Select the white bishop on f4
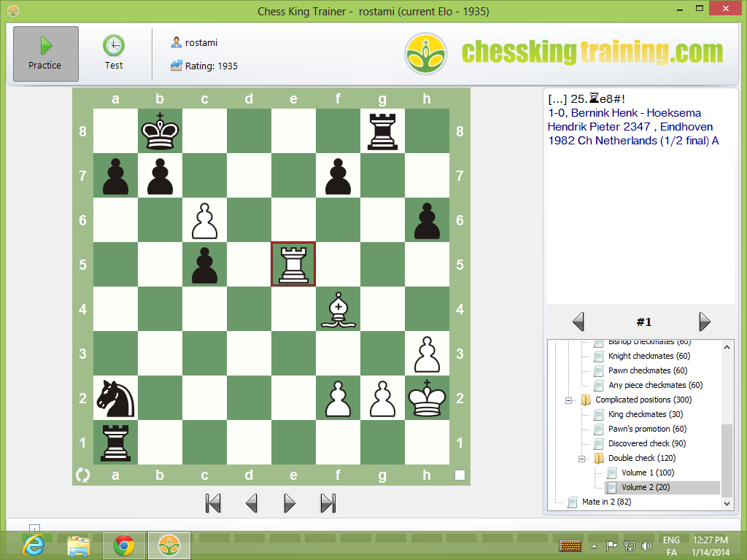The width and height of the screenshot is (747, 560). (x=338, y=309)
